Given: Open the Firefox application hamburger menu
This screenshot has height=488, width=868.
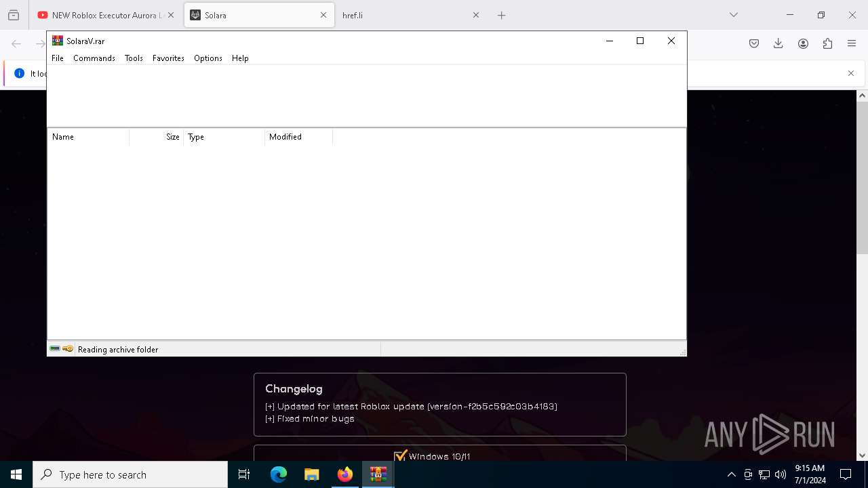Looking at the screenshot, I should 852,43.
